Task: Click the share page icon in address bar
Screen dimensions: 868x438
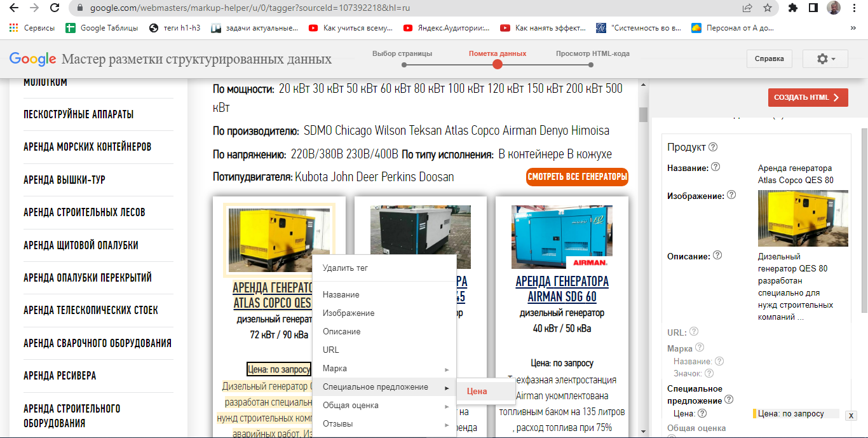Action: coord(747,8)
